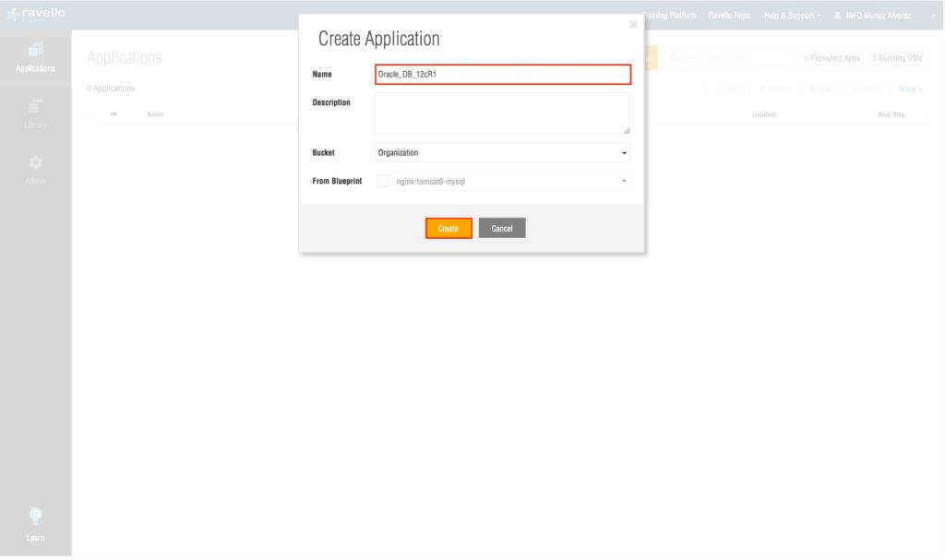Open the Applications section in sidebar
This screenshot has width=945, height=560.
35,56
